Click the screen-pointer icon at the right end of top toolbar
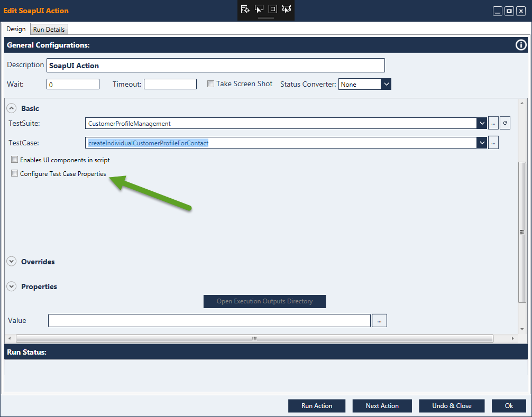 click(287, 9)
